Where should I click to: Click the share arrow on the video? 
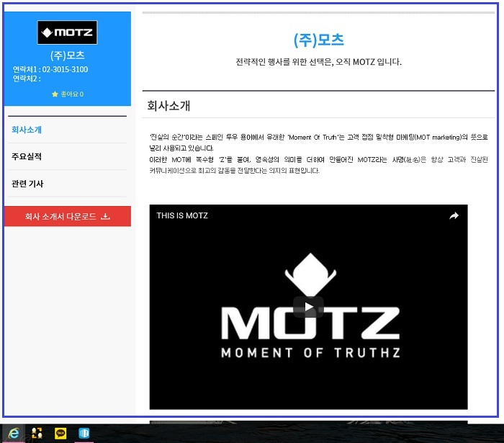click(454, 215)
